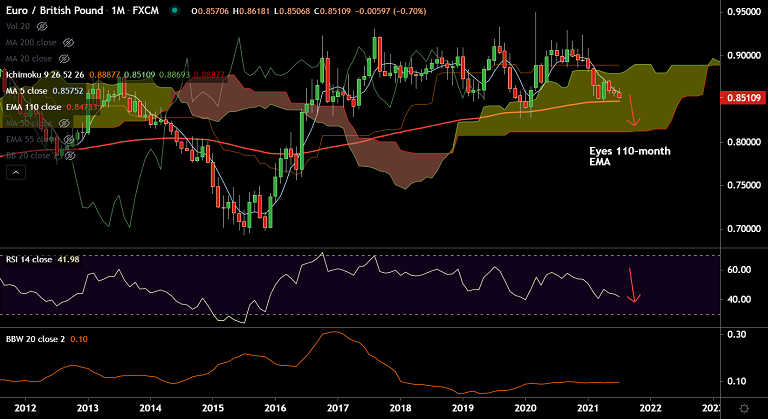Click the BBW 0.30 axis label
768x419 pixels.
pos(737,335)
